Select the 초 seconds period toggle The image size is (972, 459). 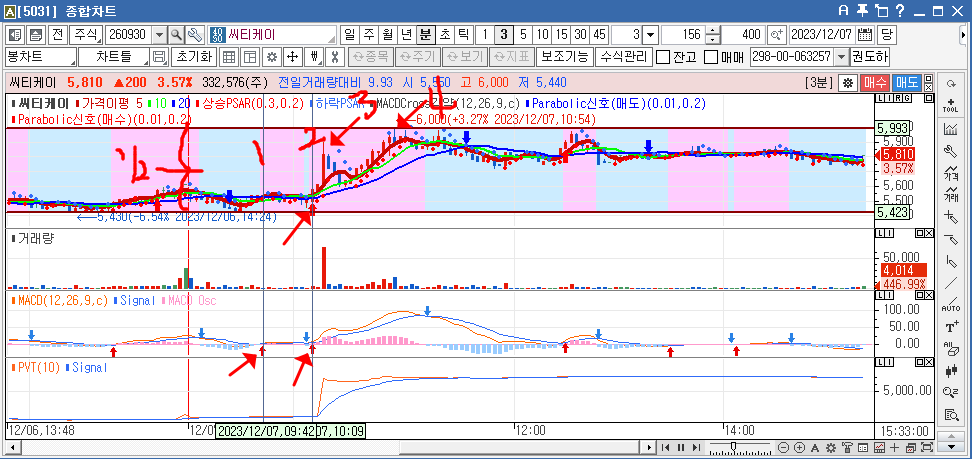(x=444, y=34)
